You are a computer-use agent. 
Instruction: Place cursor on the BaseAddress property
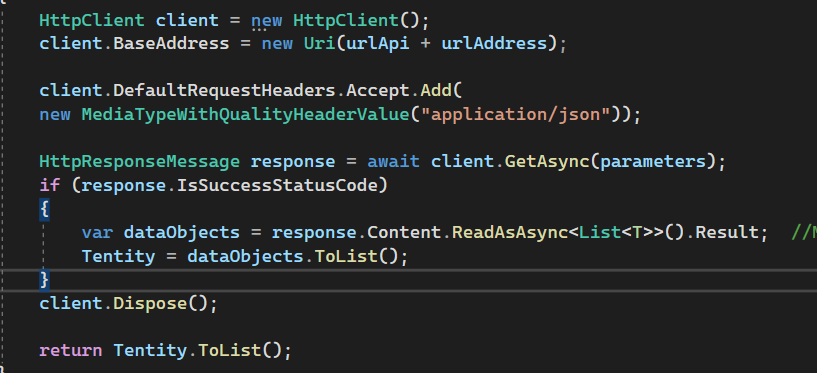point(171,43)
